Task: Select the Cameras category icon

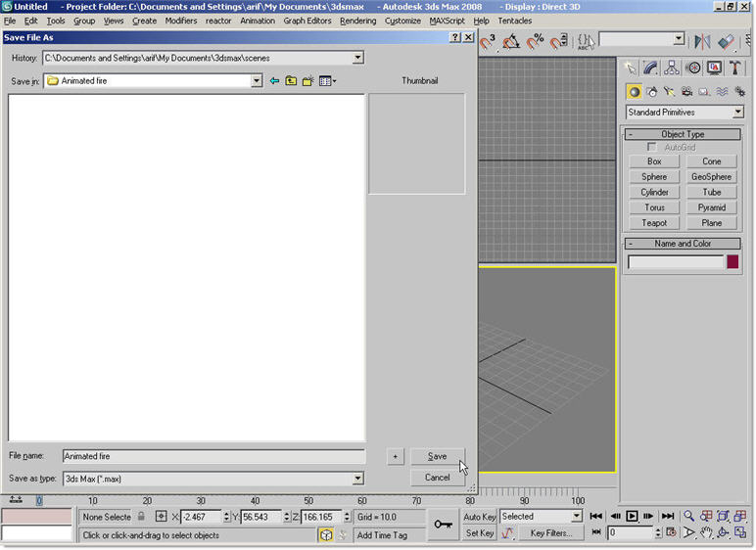Action: click(x=687, y=91)
